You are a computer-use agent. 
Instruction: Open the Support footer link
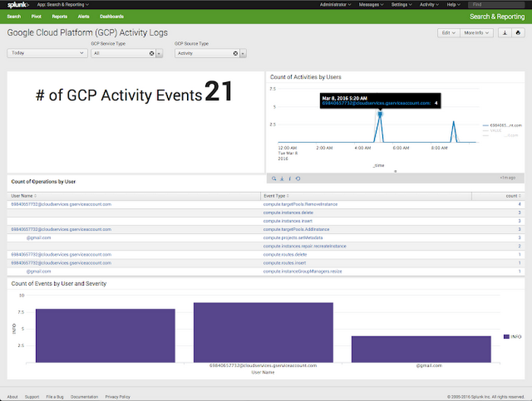[32, 396]
